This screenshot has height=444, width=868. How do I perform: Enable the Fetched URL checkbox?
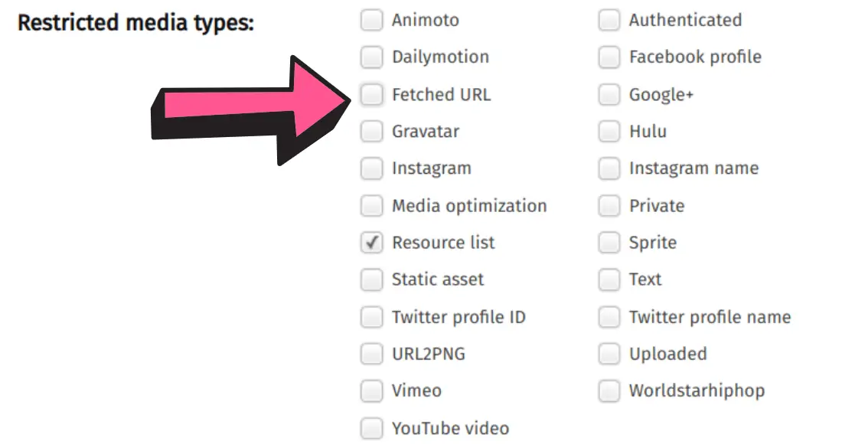pos(372,94)
